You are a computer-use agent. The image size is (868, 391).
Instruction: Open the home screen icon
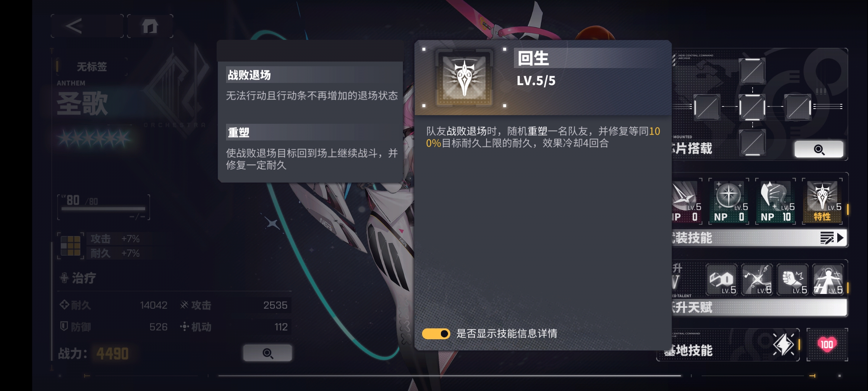(150, 26)
